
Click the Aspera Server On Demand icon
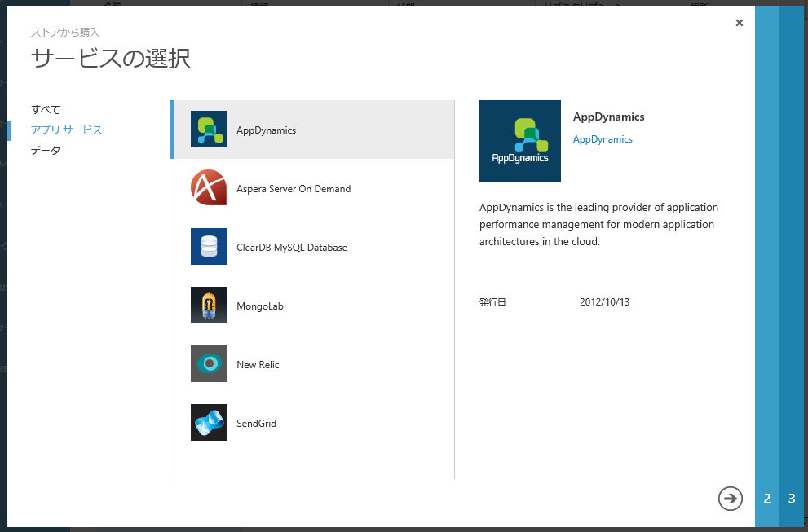point(209,188)
